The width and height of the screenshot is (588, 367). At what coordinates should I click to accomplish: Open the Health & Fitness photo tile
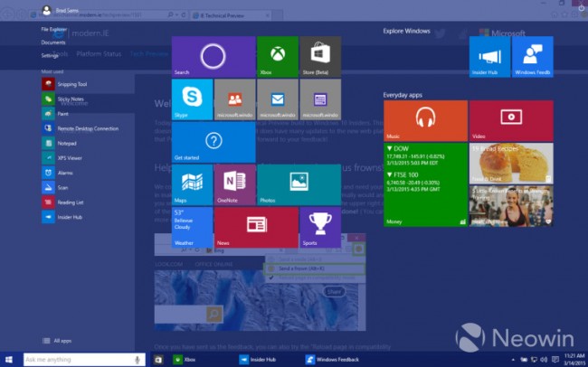pos(511,206)
